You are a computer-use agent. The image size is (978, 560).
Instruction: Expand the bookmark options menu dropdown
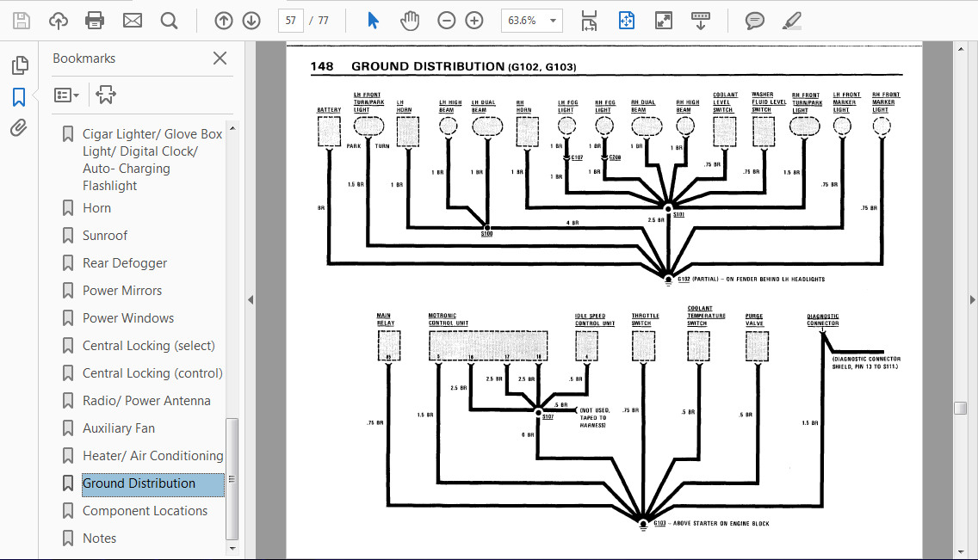tap(67, 95)
